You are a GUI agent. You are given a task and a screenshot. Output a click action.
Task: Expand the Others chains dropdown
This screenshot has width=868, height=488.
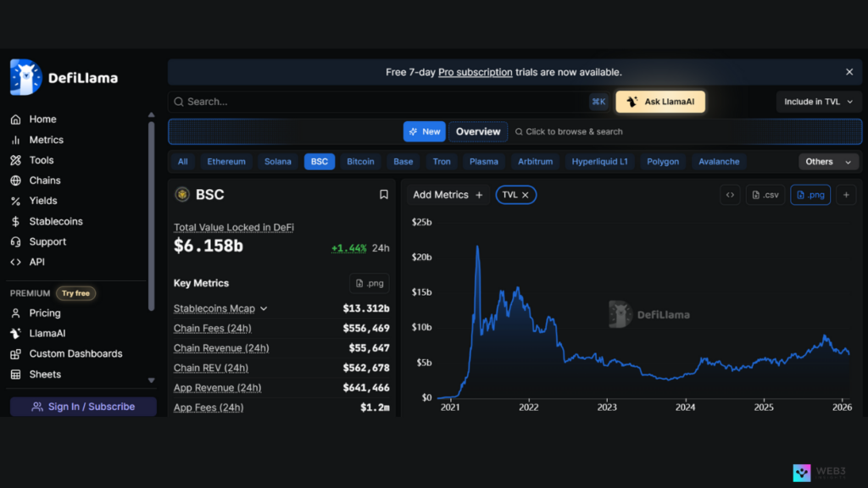coord(828,161)
